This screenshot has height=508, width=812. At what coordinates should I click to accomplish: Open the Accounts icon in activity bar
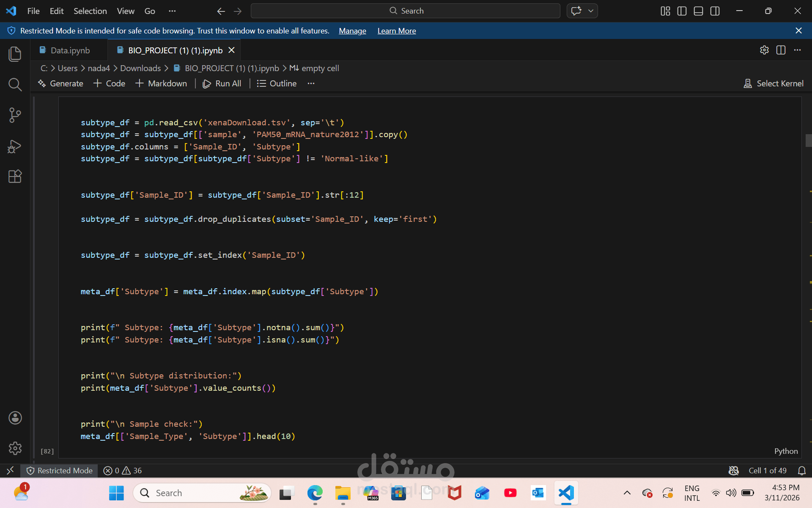(x=15, y=418)
